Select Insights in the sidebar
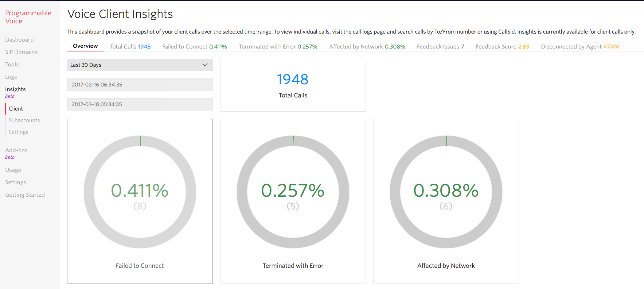This screenshot has width=644, height=289. (15, 89)
